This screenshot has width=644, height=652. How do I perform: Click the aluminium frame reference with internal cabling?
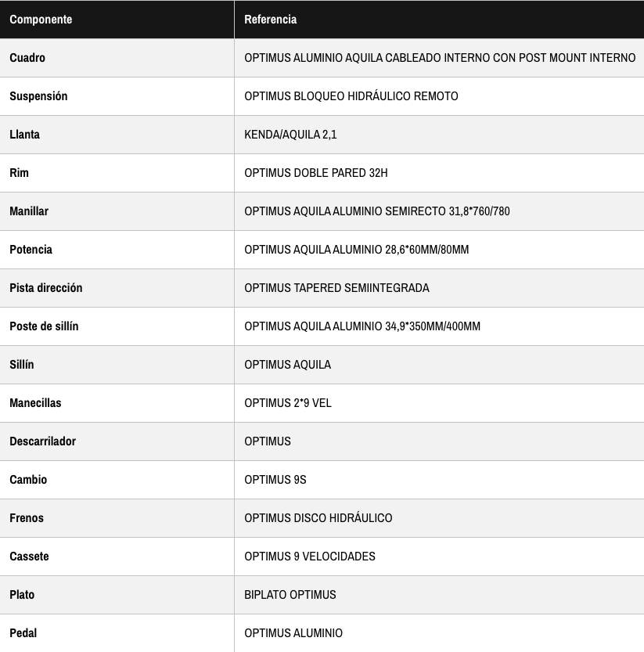pyautogui.click(x=440, y=58)
